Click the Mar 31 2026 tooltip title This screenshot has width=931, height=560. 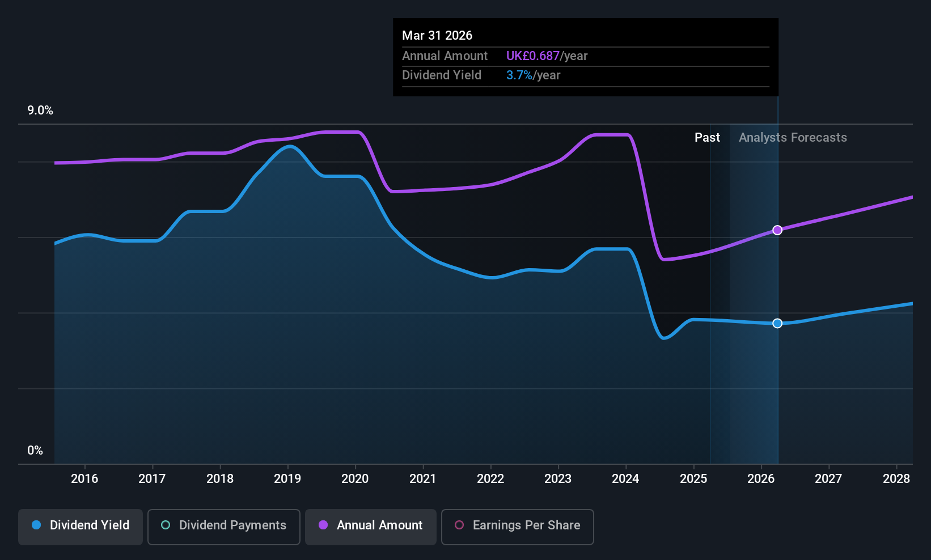pyautogui.click(x=437, y=35)
